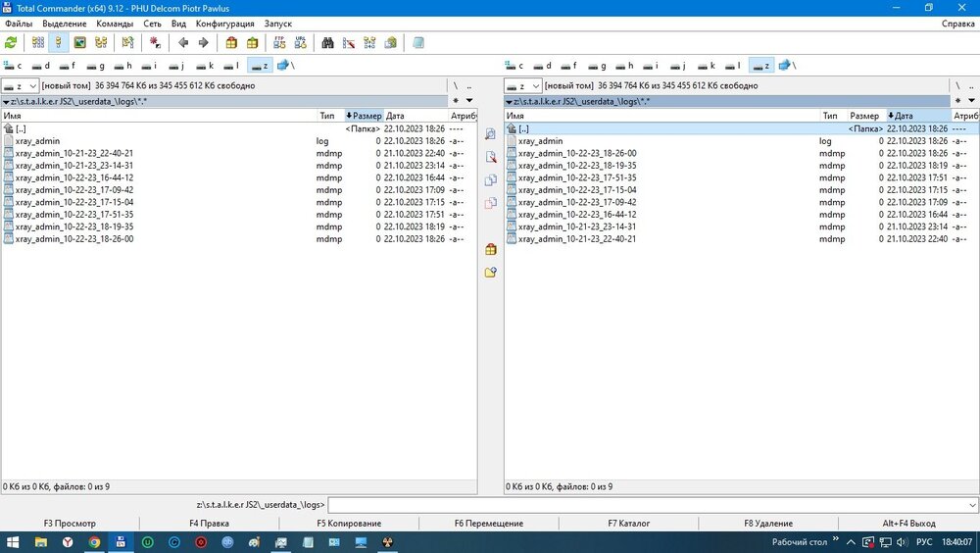Sort right panel by Дата column header
Image resolution: width=980 pixels, height=553 pixels.
(x=916, y=116)
